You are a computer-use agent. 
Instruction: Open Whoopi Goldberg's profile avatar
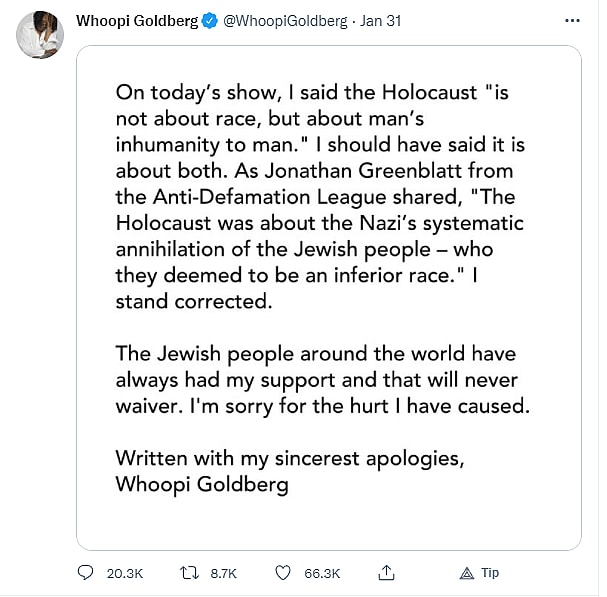point(40,35)
